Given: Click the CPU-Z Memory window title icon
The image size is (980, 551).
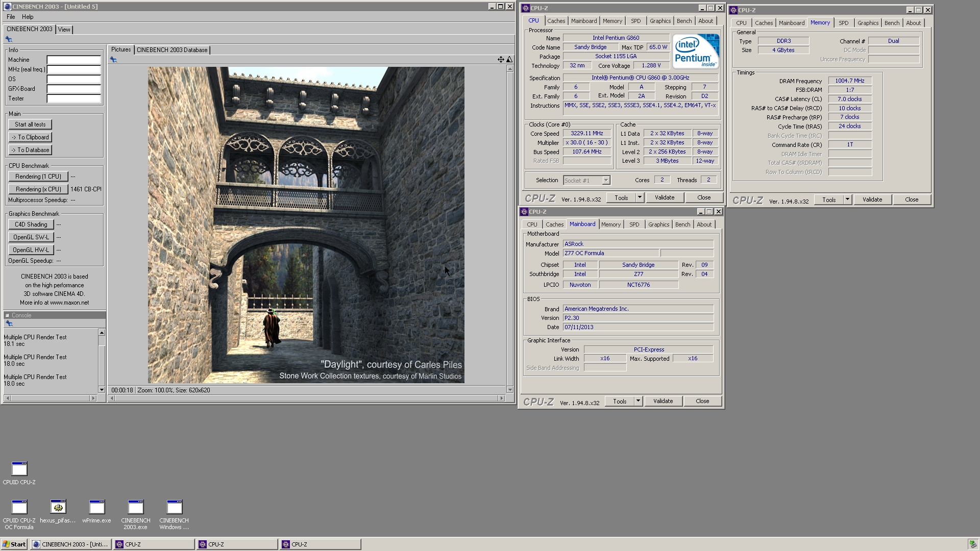Looking at the screenshot, I should click(x=733, y=10).
